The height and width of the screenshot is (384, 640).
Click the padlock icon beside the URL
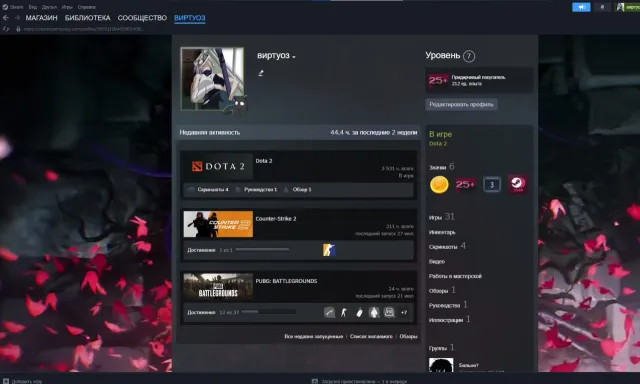pos(18,29)
